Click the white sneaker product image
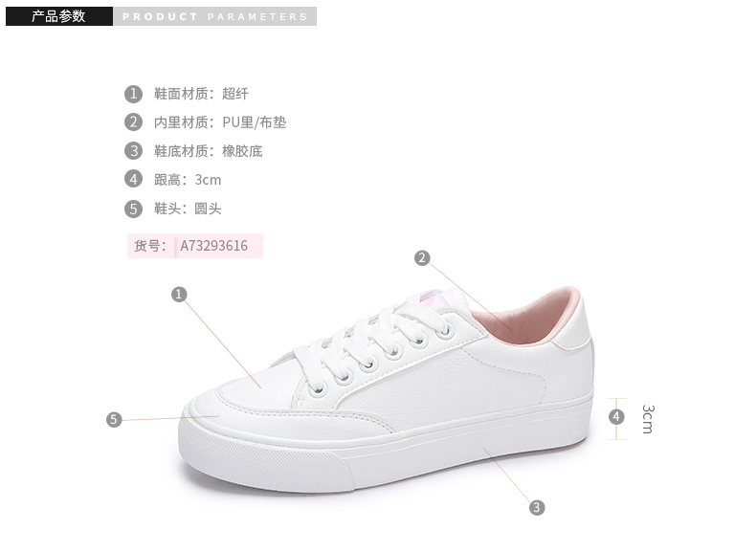This screenshot has width=756, height=552. click(386, 389)
